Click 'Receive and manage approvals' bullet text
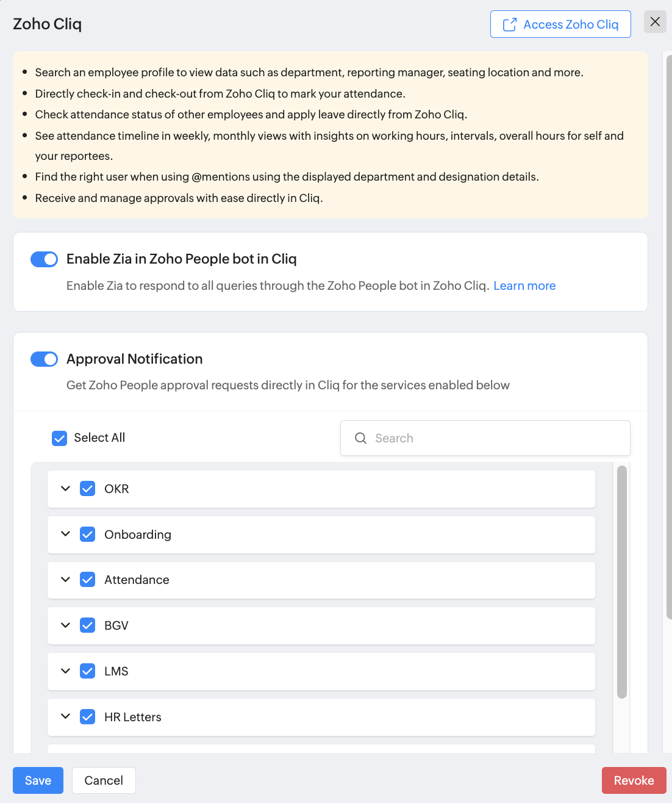This screenshot has width=672, height=803. [179, 198]
